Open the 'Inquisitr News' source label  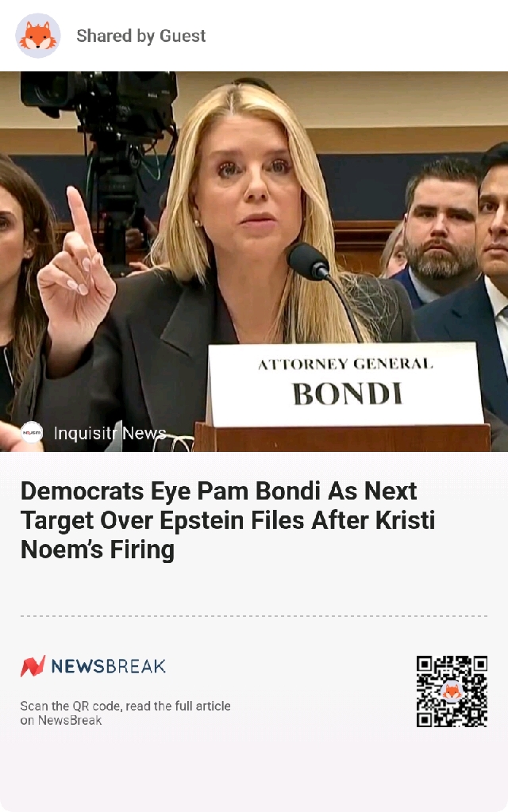[x=110, y=433]
